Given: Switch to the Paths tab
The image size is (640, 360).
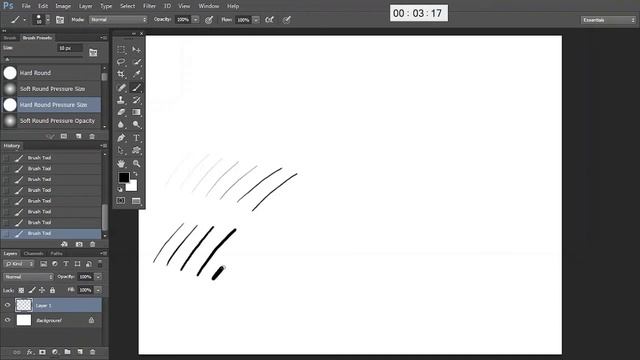Looking at the screenshot, I should pos(56,253).
